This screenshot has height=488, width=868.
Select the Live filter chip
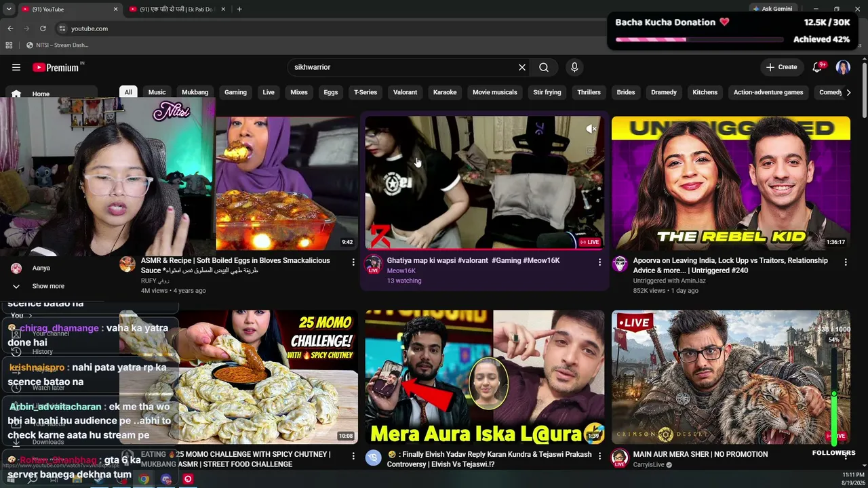click(269, 92)
